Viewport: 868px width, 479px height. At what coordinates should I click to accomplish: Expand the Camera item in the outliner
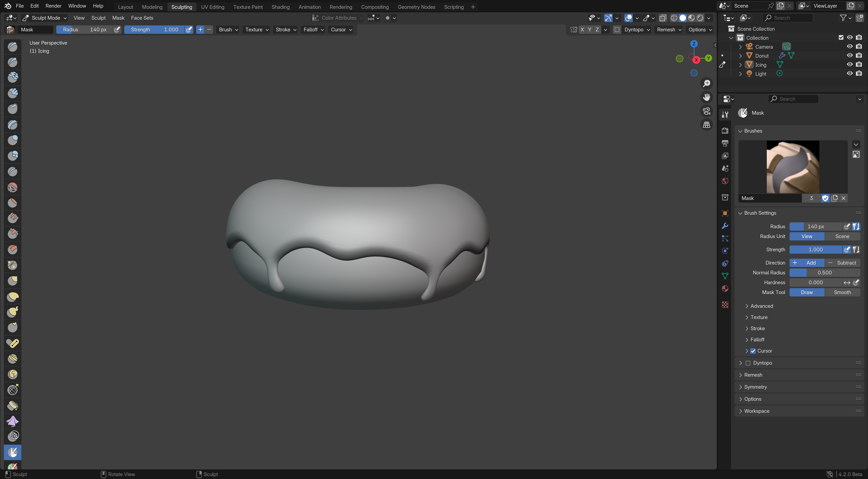click(x=740, y=47)
